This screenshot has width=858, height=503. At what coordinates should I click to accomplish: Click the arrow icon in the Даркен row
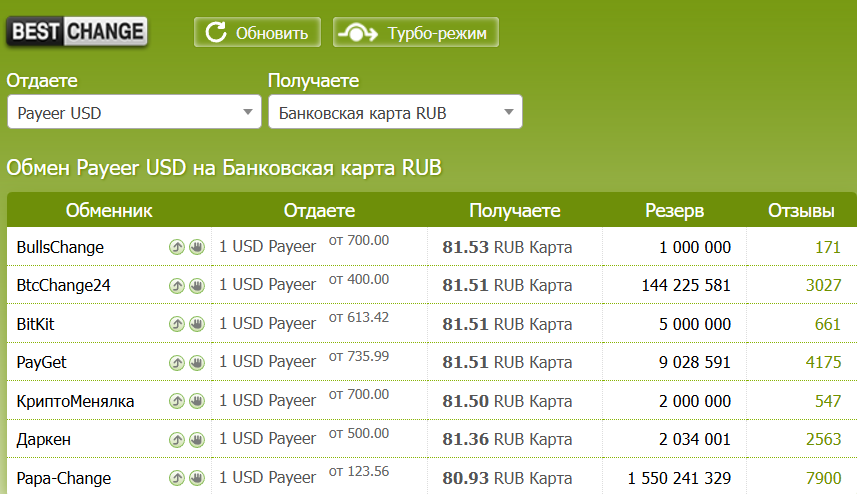coord(176,440)
